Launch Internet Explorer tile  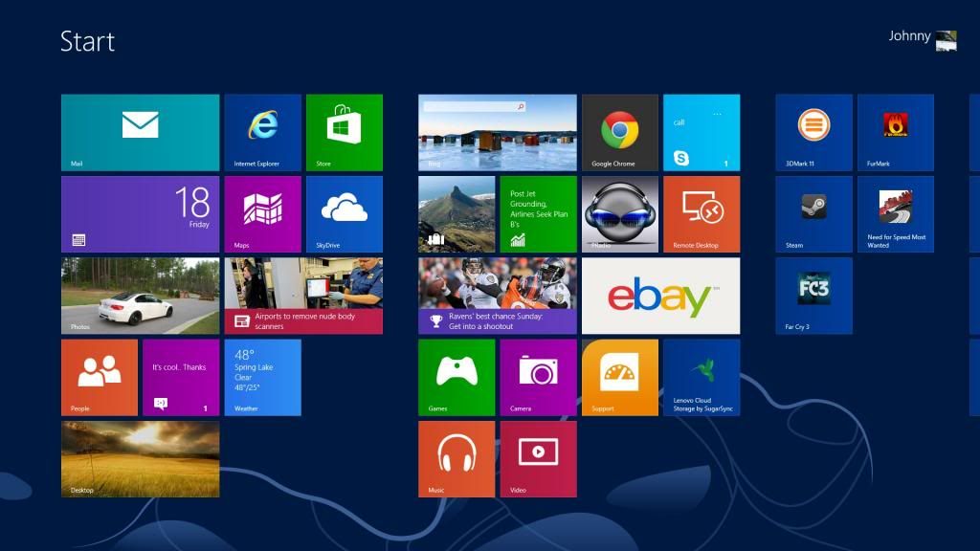click(262, 132)
